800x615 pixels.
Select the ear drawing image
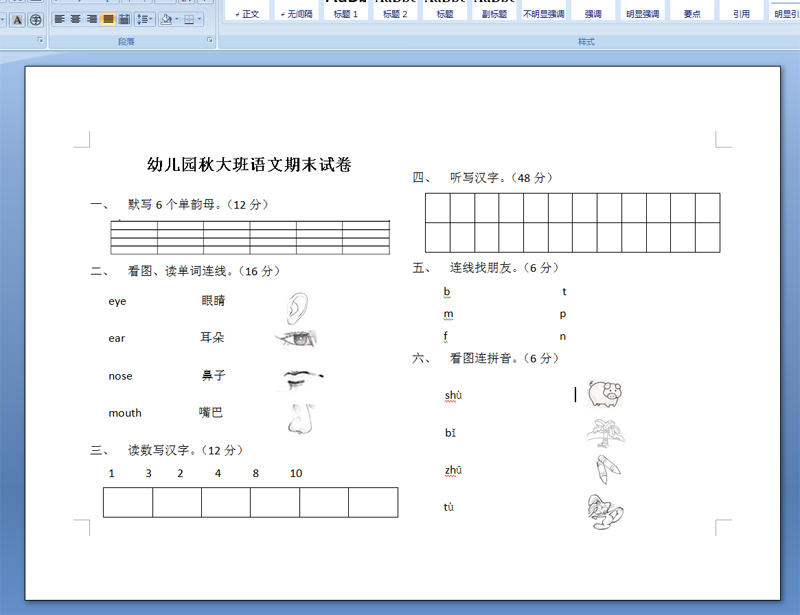point(297,308)
